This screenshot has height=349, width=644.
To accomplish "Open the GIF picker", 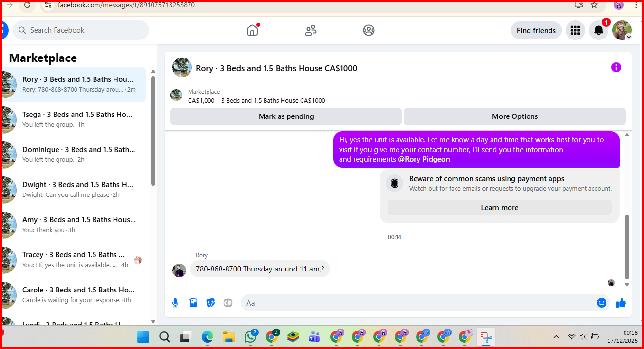I will click(x=228, y=303).
